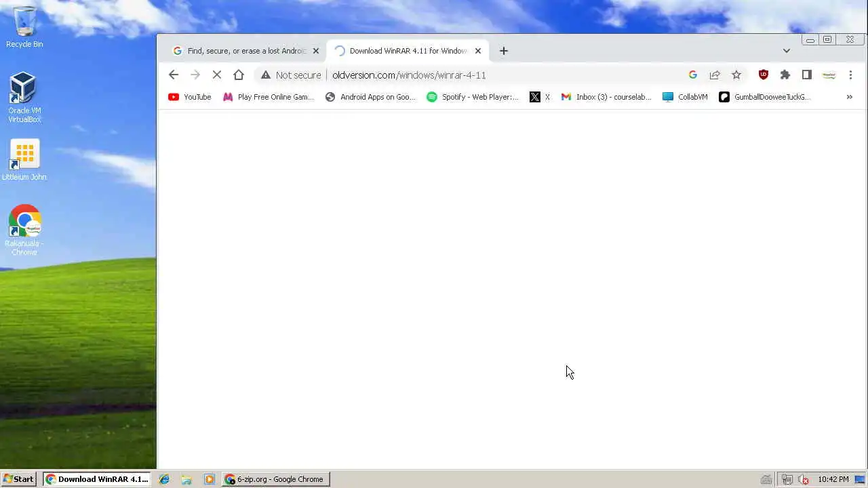The height and width of the screenshot is (488, 868).
Task: Bookmark this tab with the star icon
Action: pyautogui.click(x=736, y=75)
